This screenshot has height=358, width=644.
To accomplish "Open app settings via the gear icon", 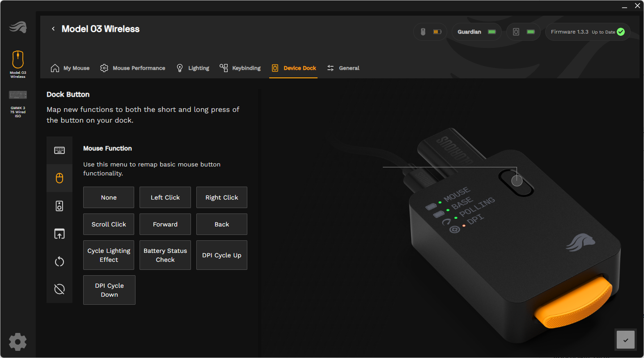I will pos(18,342).
